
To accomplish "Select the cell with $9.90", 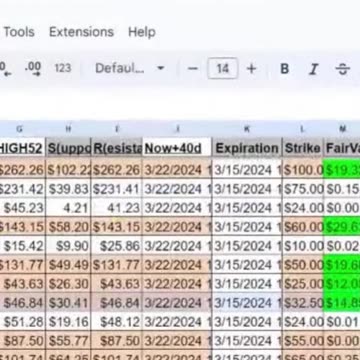I will point(68,246).
